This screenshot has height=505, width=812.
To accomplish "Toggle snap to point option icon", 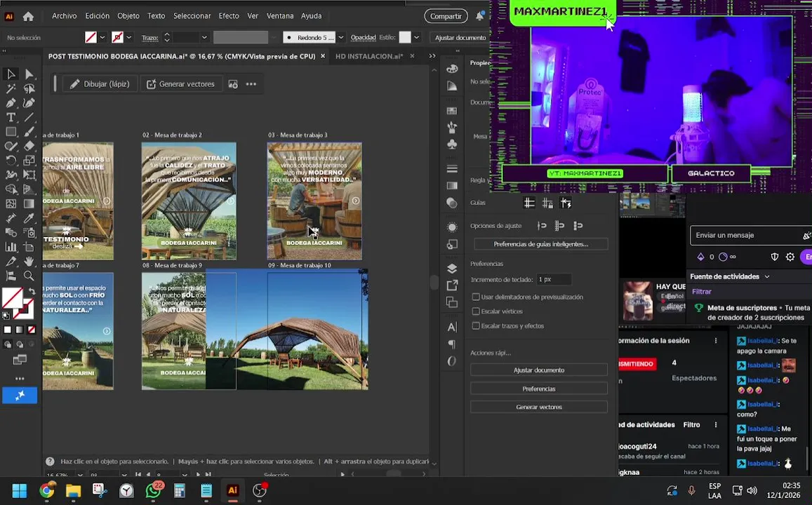I will point(542,226).
